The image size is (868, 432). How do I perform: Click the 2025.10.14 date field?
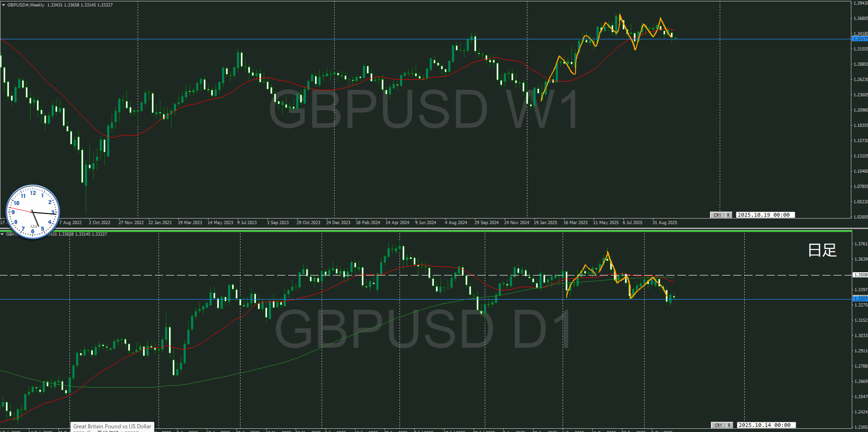[x=766, y=425]
